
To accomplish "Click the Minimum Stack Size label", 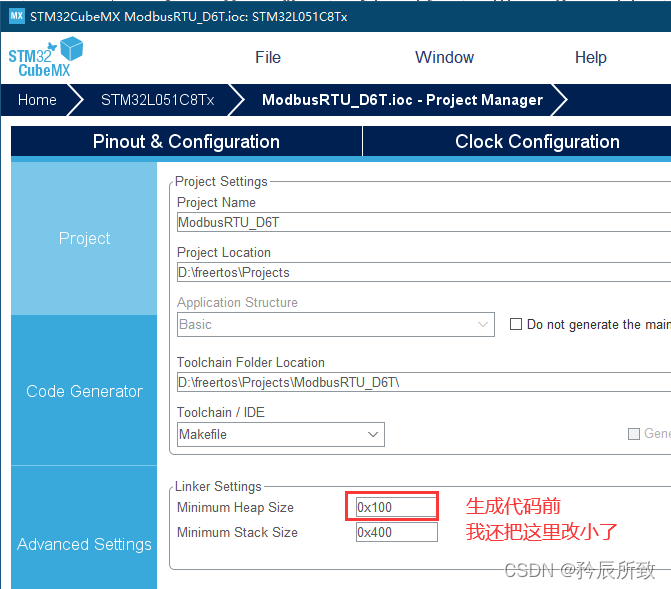I will click(x=238, y=532).
